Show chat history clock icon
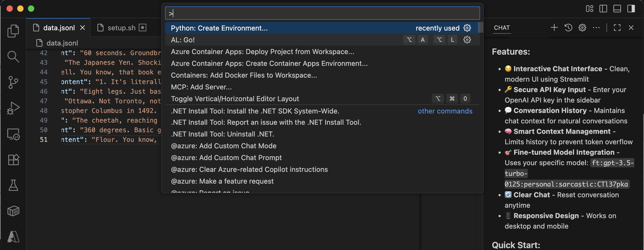 click(x=568, y=28)
